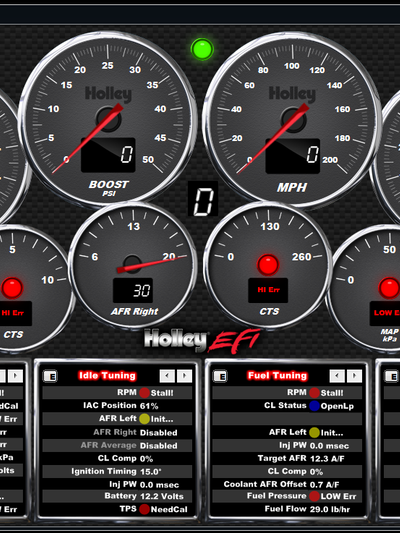
Task: Select the Target AFR 12.3 A/F row
Action: [287, 459]
